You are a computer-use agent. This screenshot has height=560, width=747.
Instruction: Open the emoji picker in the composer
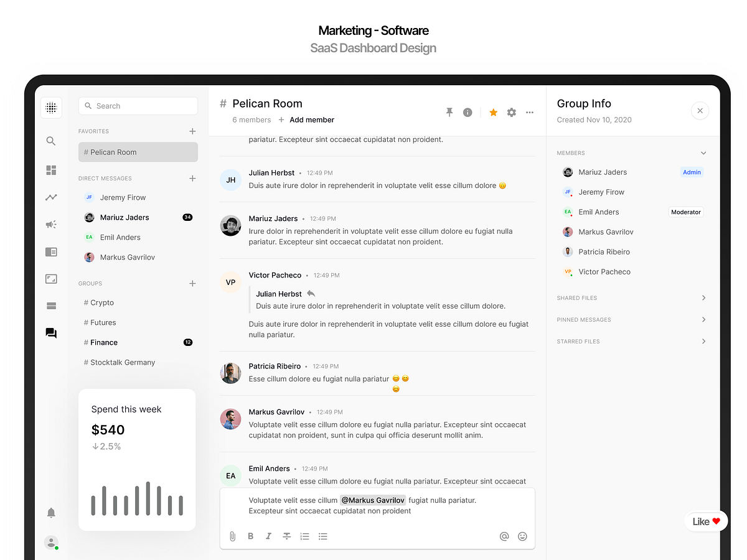pyautogui.click(x=522, y=536)
